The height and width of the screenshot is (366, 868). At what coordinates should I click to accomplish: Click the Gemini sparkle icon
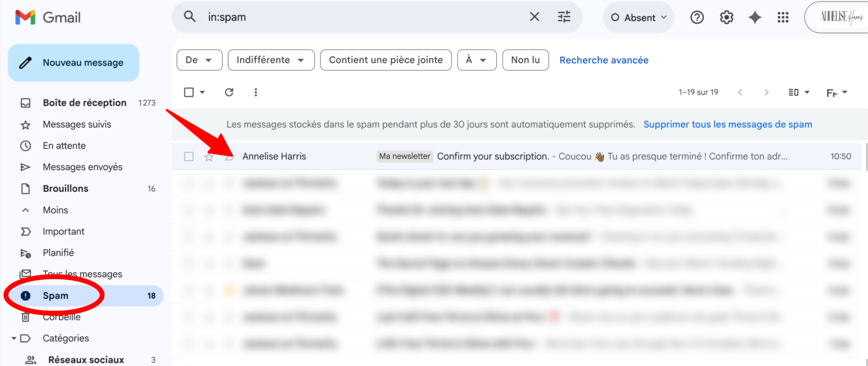pos(755,17)
